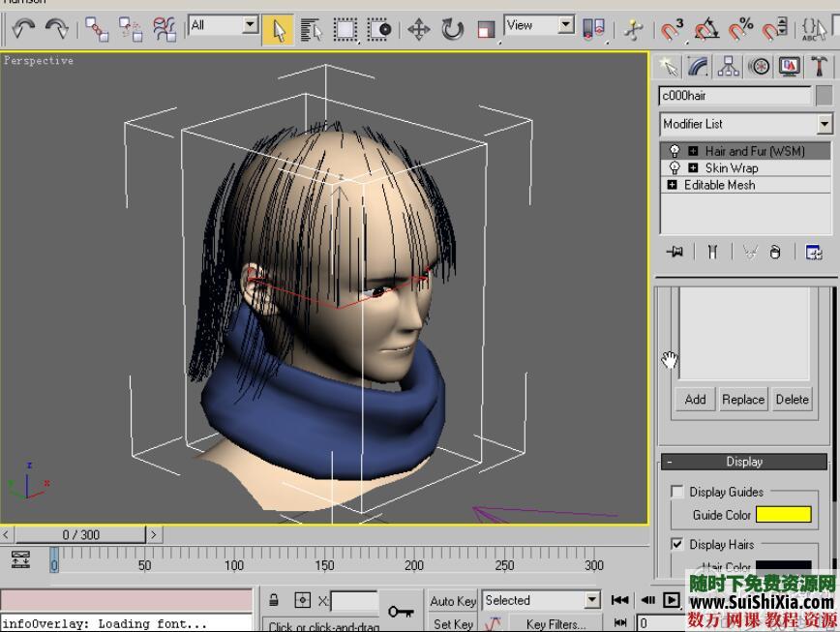Disable the Display Guides checkbox
The height and width of the screenshot is (632, 840).
click(x=676, y=491)
